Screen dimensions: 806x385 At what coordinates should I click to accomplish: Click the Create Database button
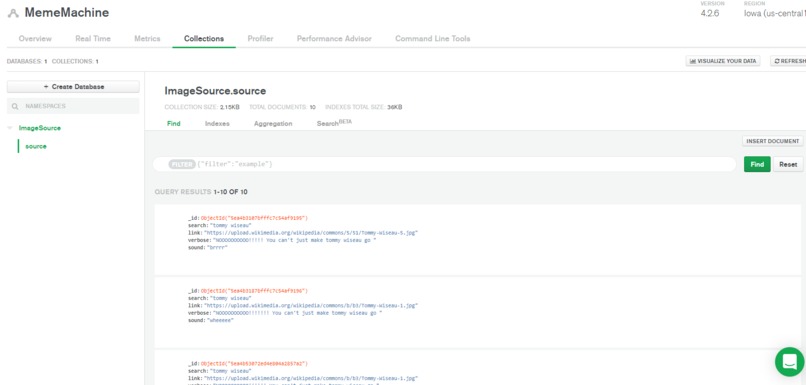pos(73,87)
